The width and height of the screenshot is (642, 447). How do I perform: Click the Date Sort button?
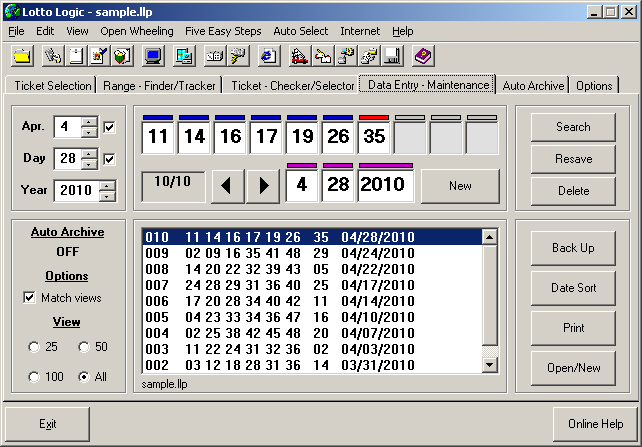pos(573,288)
